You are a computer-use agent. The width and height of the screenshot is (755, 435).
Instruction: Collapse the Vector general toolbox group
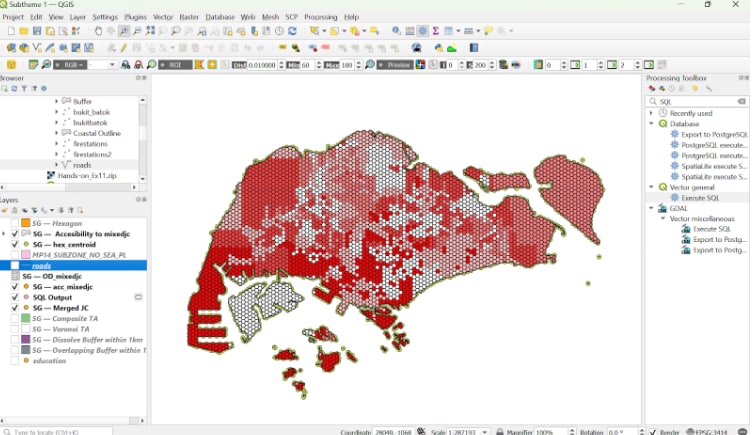click(652, 187)
